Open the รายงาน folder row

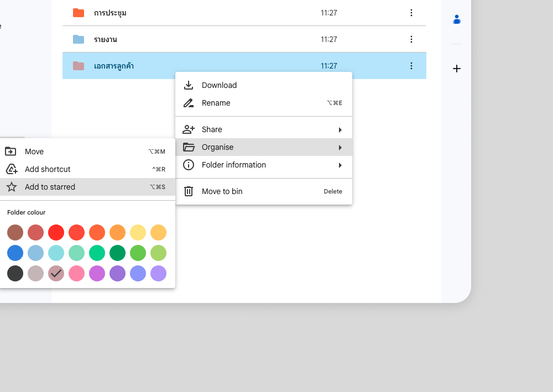[x=105, y=39]
